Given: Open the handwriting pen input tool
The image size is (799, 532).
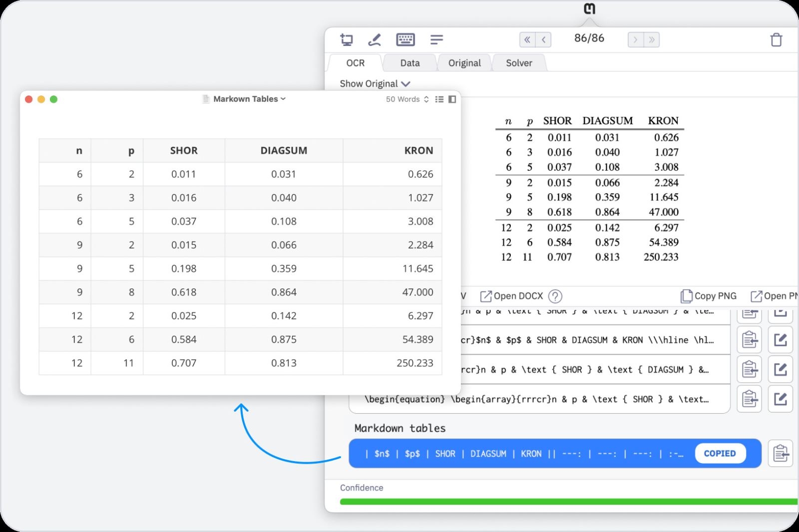Looking at the screenshot, I should pos(376,39).
